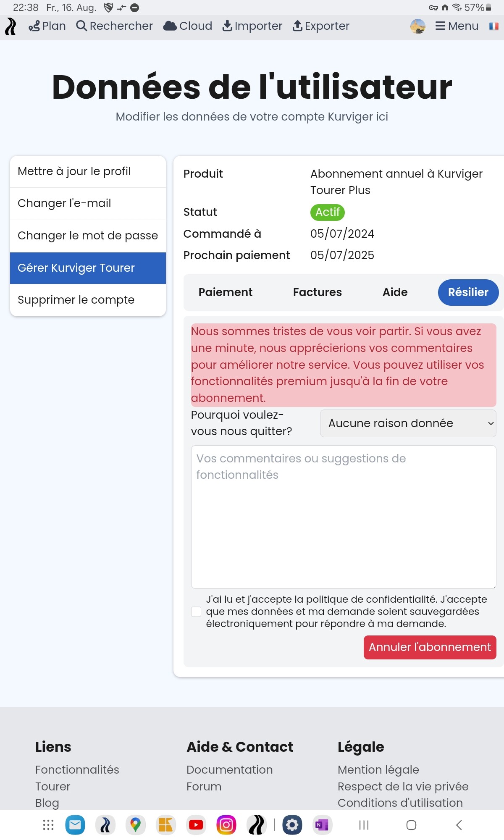Image resolution: width=504 pixels, height=840 pixels.
Task: Select the Importer download icon
Action: pyautogui.click(x=227, y=26)
